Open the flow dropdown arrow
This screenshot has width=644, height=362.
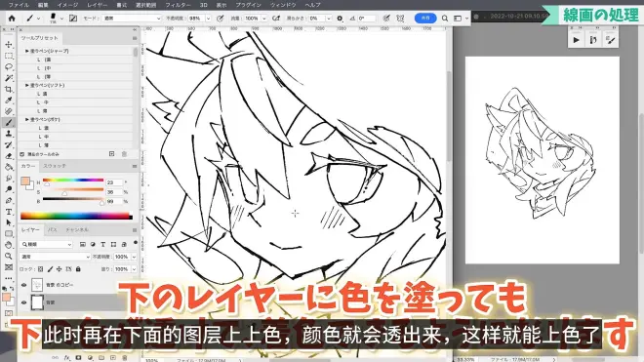263,19
